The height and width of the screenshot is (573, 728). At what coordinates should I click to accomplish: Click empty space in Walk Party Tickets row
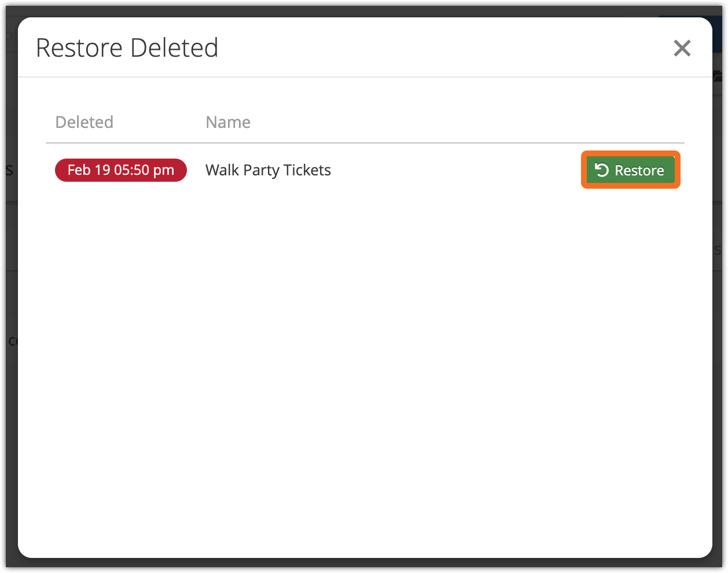tap(451, 170)
